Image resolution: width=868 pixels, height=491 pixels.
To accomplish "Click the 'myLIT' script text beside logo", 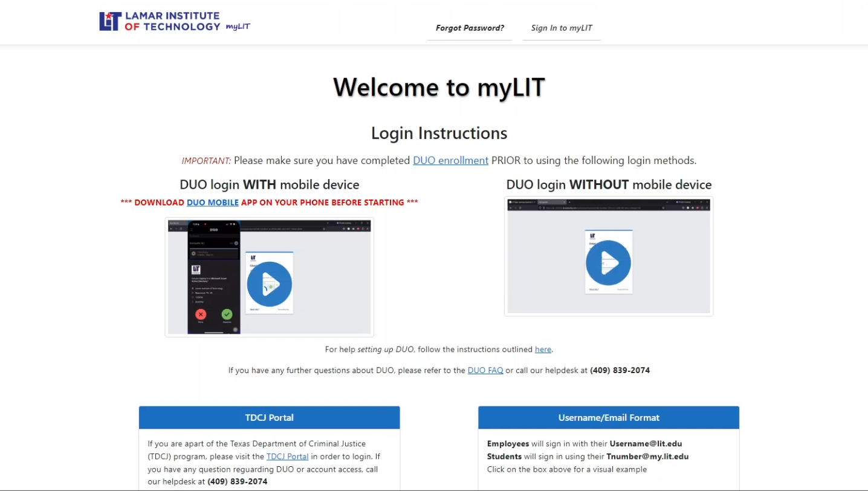I will point(238,27).
